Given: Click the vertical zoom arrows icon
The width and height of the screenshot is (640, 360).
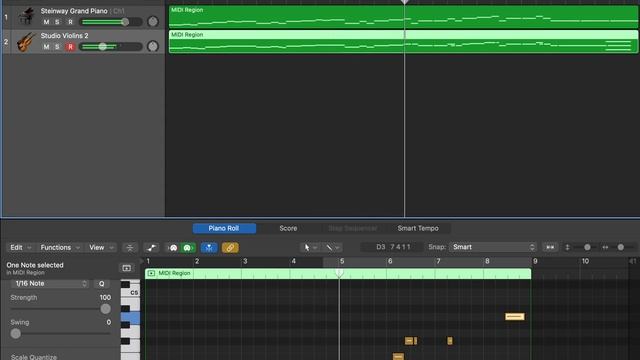Looking at the screenshot, I should (x=567, y=247).
